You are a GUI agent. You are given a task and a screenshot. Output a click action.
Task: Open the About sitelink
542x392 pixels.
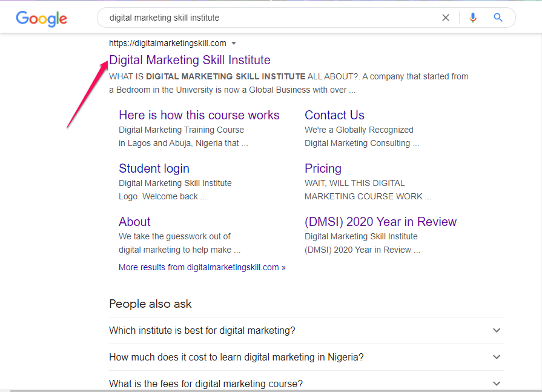point(134,222)
